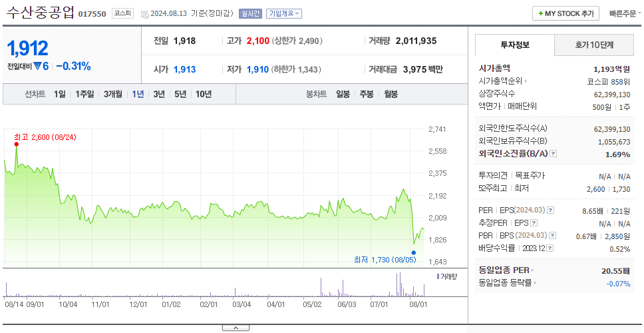Viewport: 644px width, 333px height.
Task: Click the 투자의견 목표주가 row label
Action: pyautogui.click(x=512, y=176)
